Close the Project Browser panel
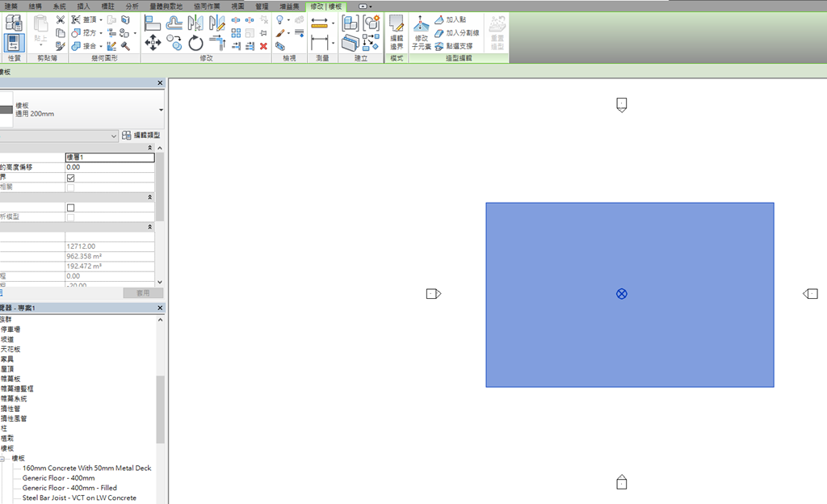The height and width of the screenshot is (504, 827). click(x=161, y=308)
